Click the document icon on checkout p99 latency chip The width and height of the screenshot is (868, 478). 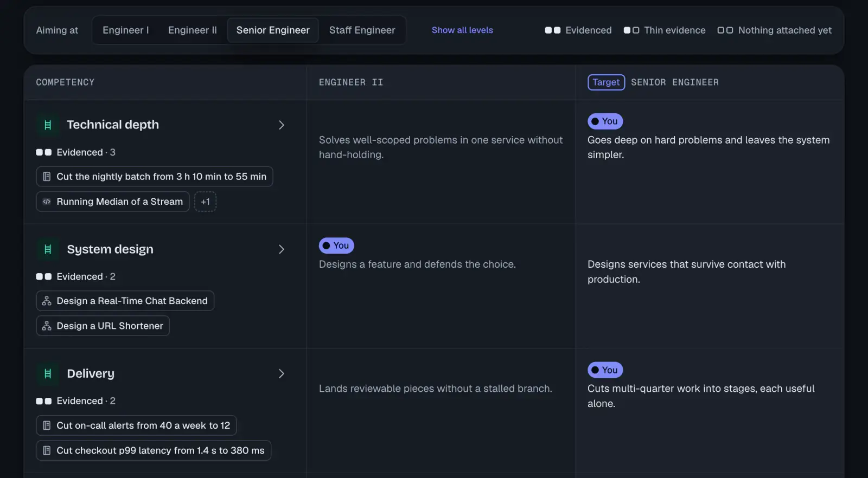[47, 450]
